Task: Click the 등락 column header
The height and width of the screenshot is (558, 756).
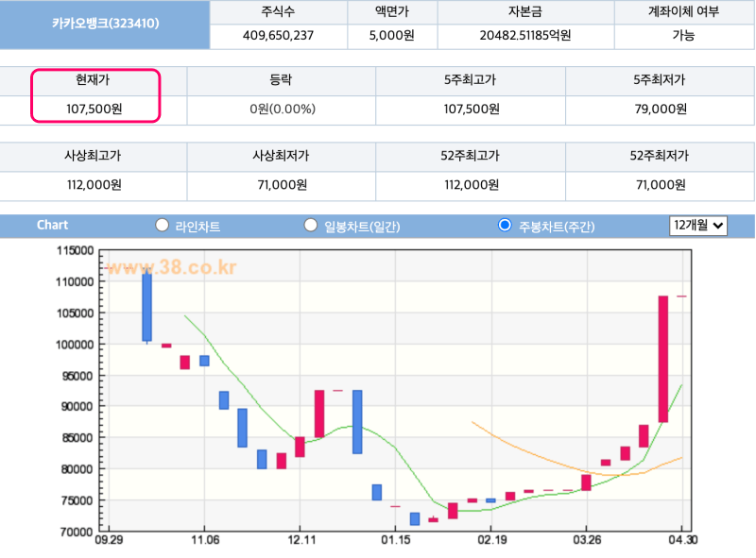Action: point(281,79)
